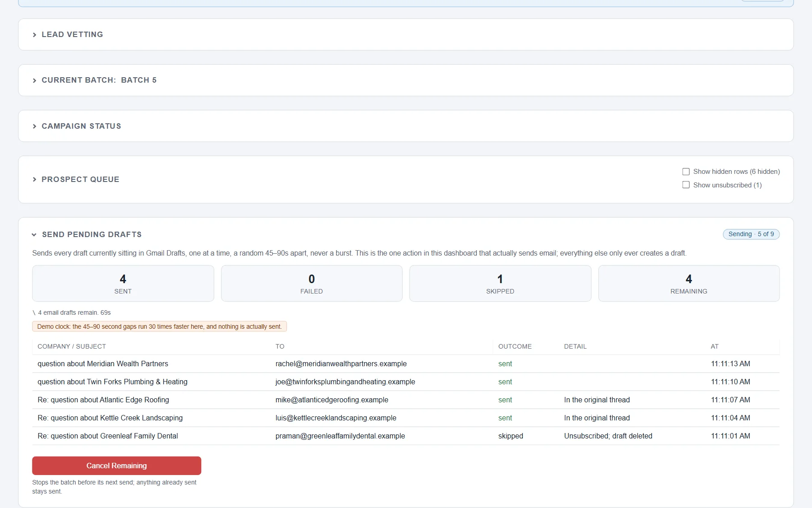This screenshot has width=812, height=508.
Task: Click the 11:11:01 AM timestamp
Action: (x=730, y=436)
